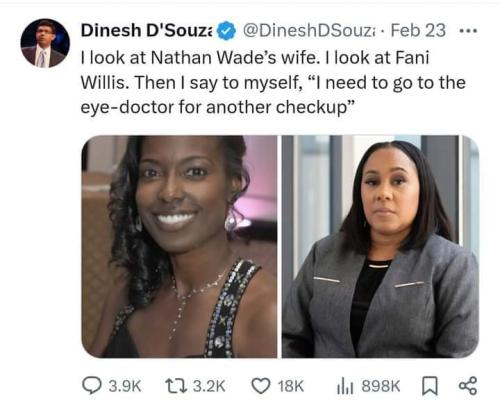This screenshot has height=403, width=500.
Task: Open the author's profile picture
Action: (x=45, y=43)
